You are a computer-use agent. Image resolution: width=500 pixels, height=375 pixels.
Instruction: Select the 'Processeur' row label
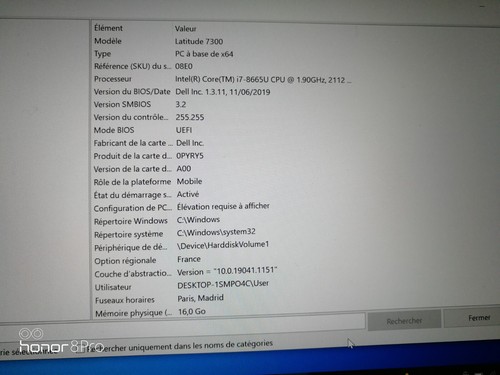[x=113, y=79]
